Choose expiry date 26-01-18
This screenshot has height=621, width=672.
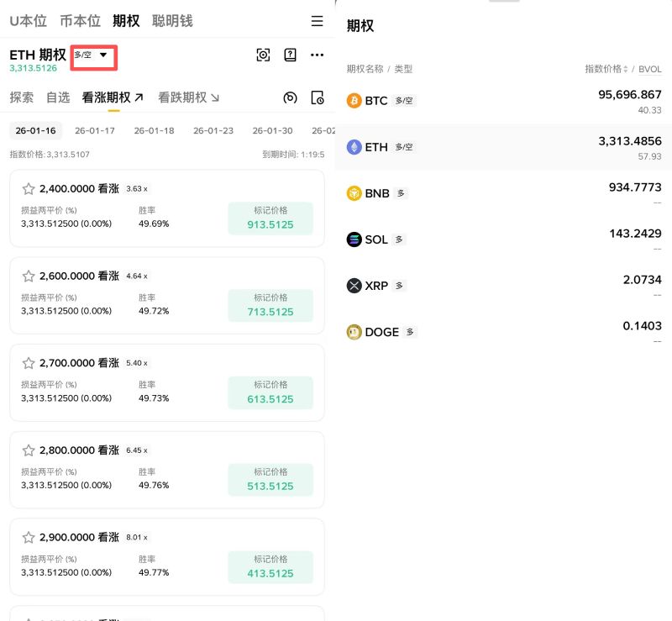click(154, 130)
